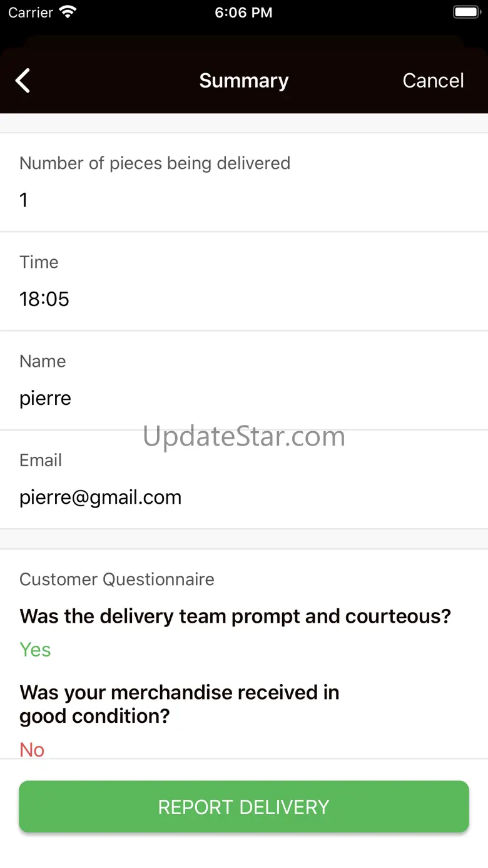Cancel the delivery summary

433,81
